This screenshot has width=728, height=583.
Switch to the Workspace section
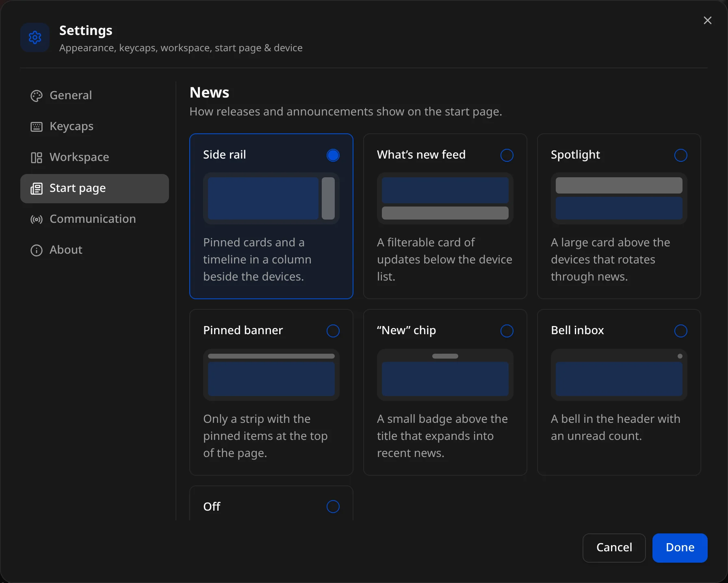click(95, 158)
